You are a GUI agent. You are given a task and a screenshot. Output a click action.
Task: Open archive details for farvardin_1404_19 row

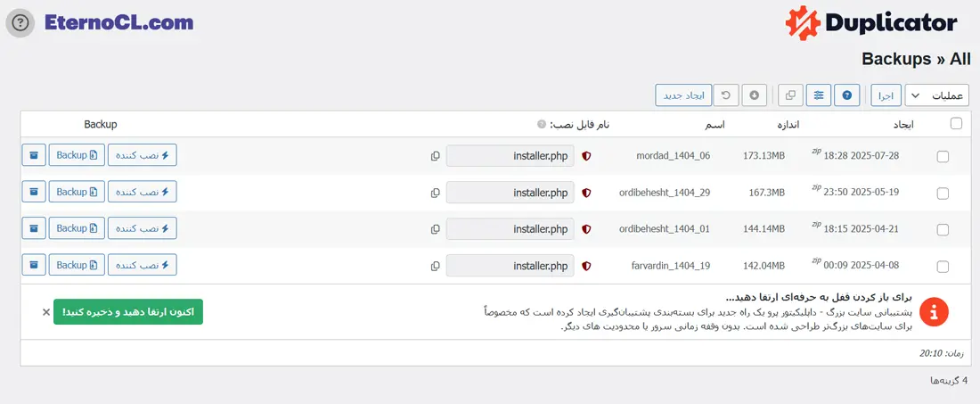34,265
